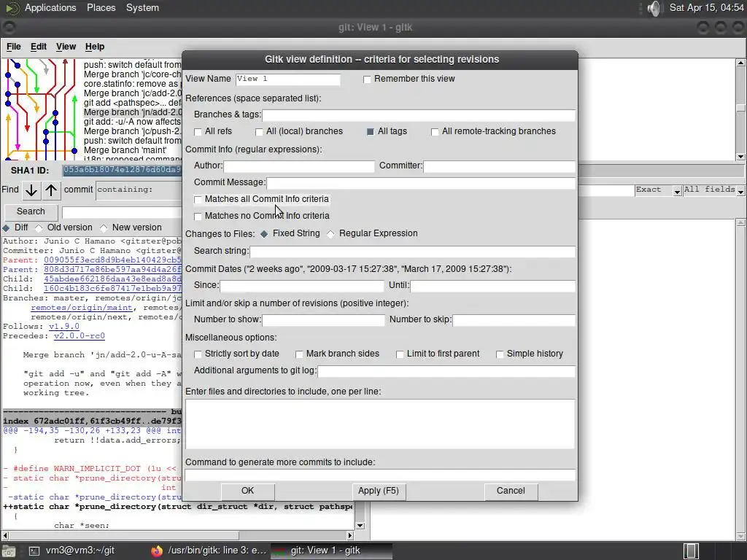
Task: Open the containing: find type dropdown
Action: click(138, 190)
